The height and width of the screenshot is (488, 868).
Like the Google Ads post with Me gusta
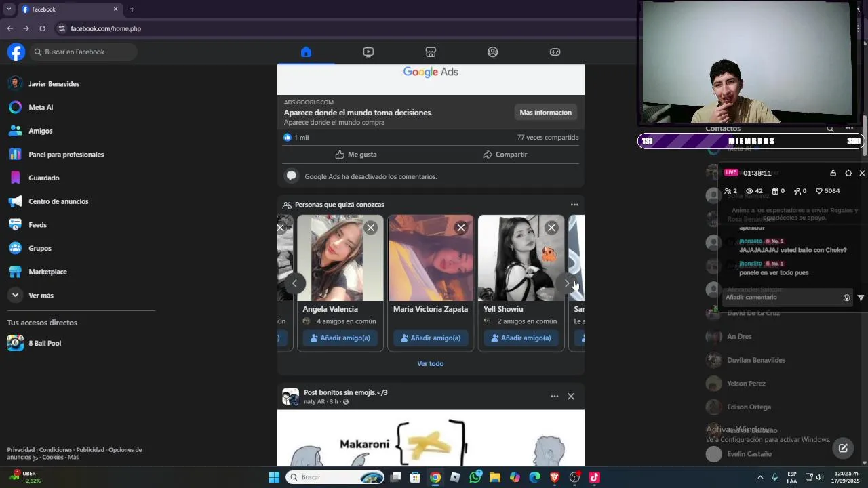pos(356,155)
